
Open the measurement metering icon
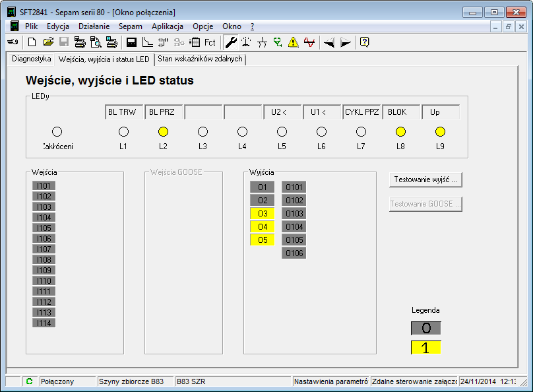(x=246, y=42)
